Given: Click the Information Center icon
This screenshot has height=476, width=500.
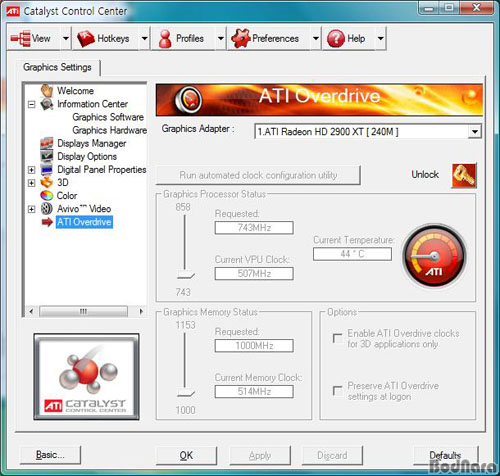Looking at the screenshot, I should pyautogui.click(x=47, y=104).
